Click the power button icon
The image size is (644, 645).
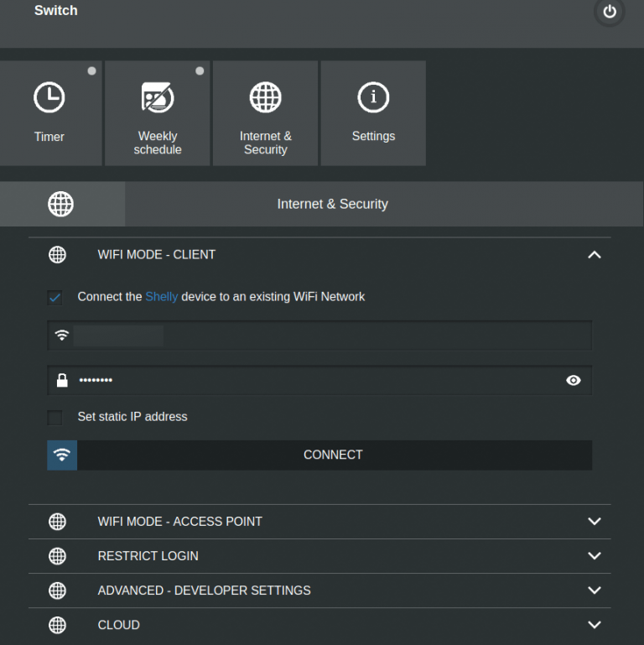tap(610, 12)
